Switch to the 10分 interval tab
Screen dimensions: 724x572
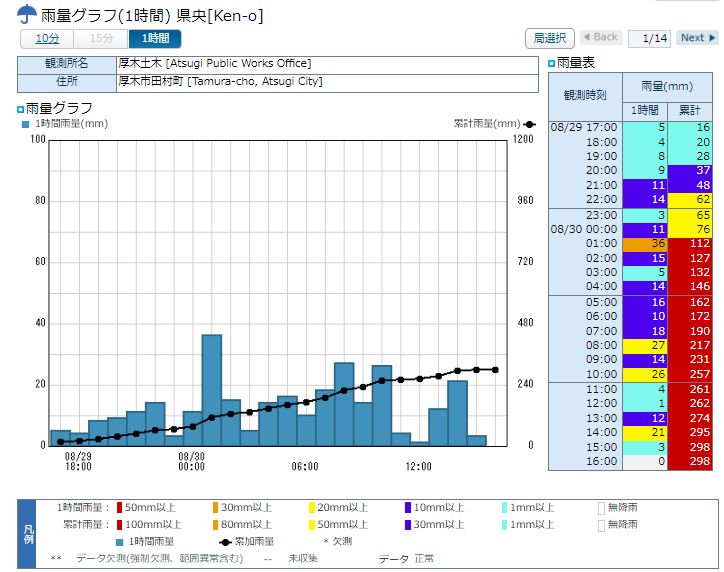point(47,38)
